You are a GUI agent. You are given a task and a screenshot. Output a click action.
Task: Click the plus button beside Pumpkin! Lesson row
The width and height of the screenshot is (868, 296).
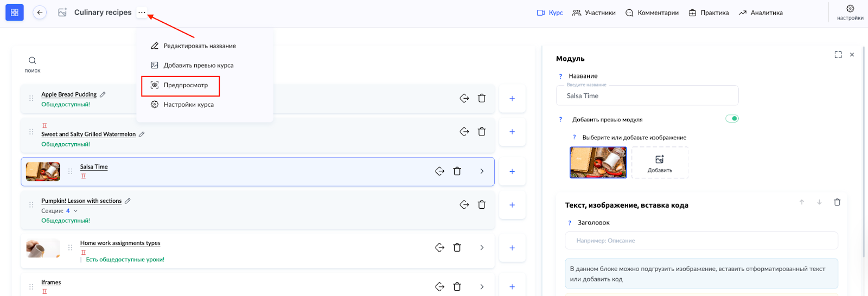coord(512,205)
